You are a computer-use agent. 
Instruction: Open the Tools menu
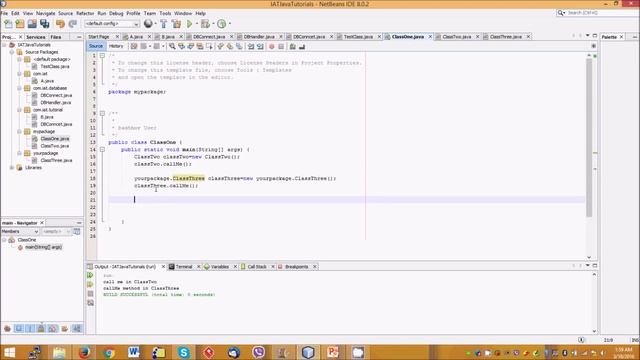(x=165, y=13)
